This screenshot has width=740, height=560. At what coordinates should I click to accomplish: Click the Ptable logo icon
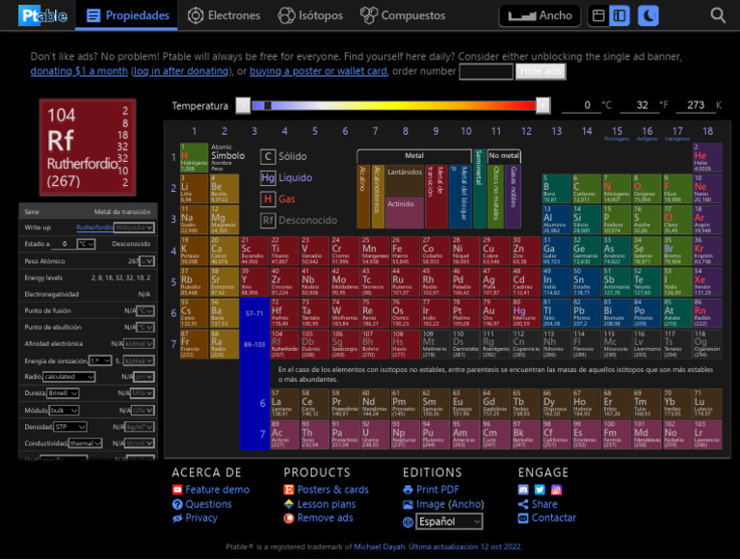click(x=42, y=15)
